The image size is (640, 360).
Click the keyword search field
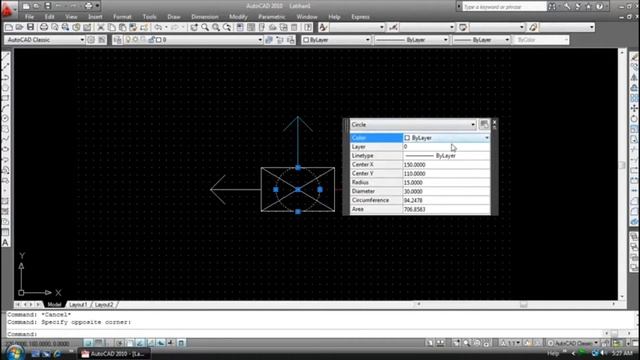(504, 7)
